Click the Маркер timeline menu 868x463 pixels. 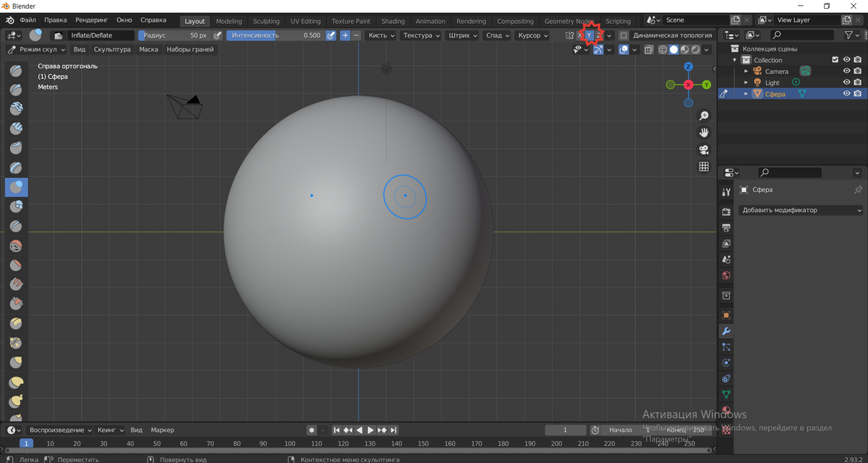163,430
